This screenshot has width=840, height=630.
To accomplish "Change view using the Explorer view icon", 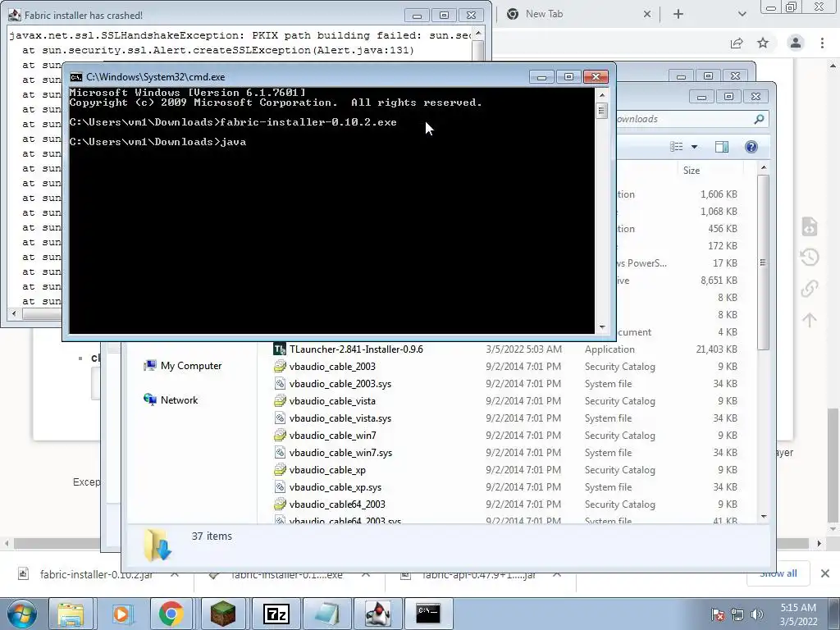I will 677,147.
